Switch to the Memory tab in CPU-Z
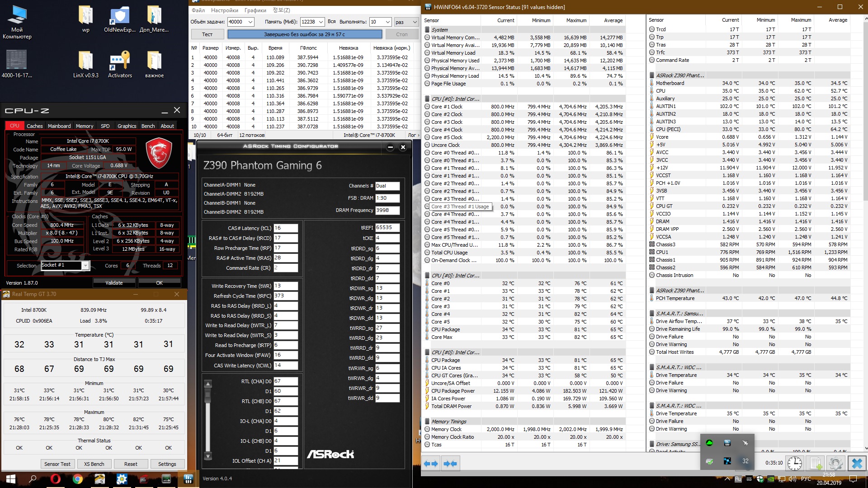This screenshot has height=488, width=868. (x=85, y=126)
